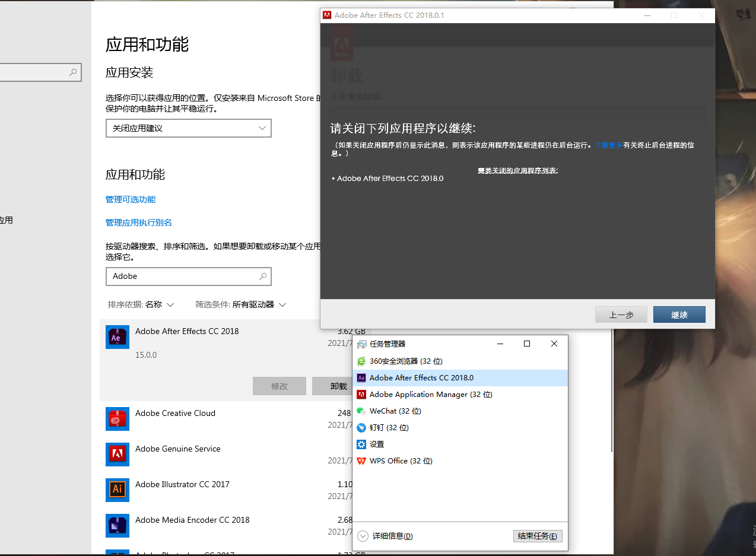
Task: Select WPS Office (32 位) row in Task Manager
Action: point(460,461)
